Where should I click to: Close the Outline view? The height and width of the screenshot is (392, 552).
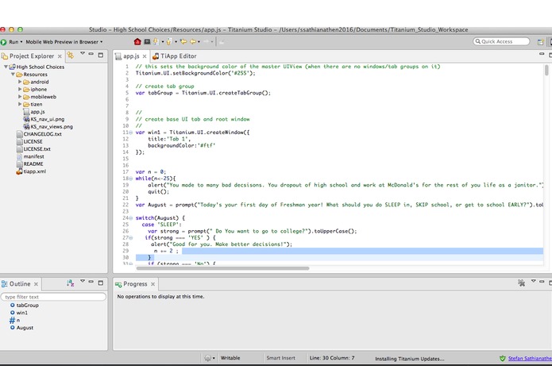[36, 284]
